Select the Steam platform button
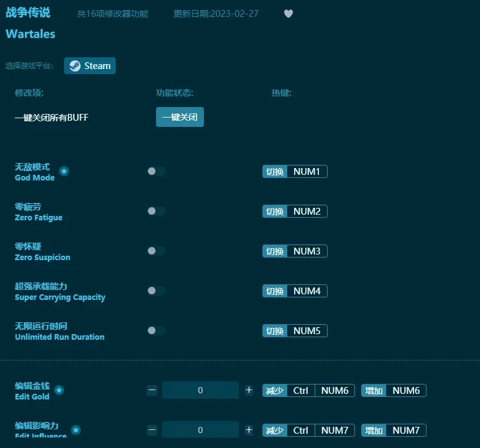 [90, 65]
